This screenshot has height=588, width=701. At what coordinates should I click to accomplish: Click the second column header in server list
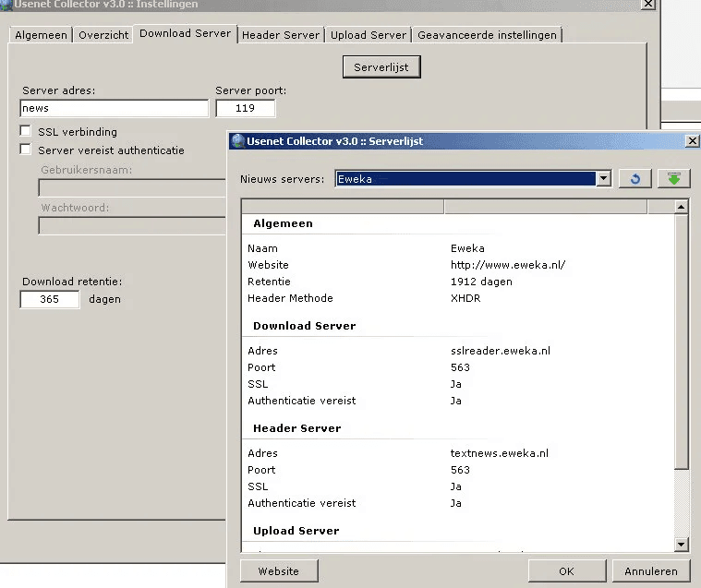click(546, 207)
